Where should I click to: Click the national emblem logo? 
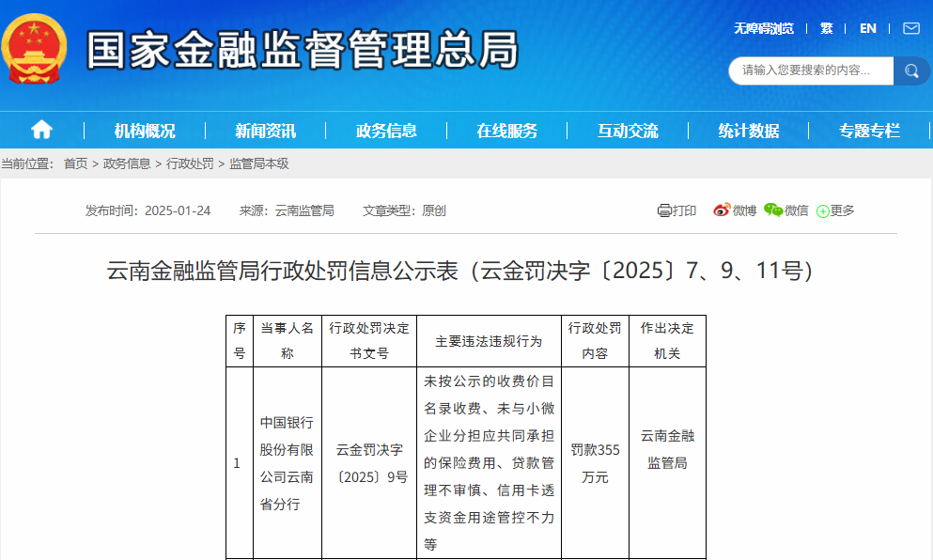coord(35,49)
